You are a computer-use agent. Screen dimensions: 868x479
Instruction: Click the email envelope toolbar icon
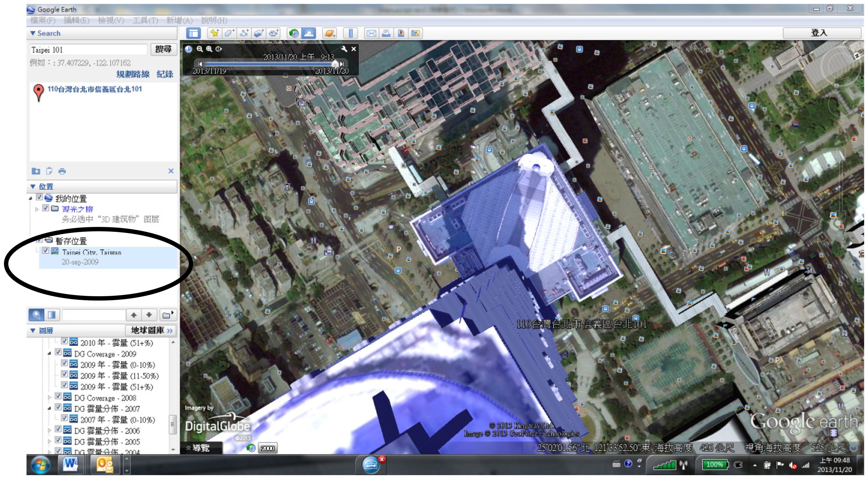371,33
